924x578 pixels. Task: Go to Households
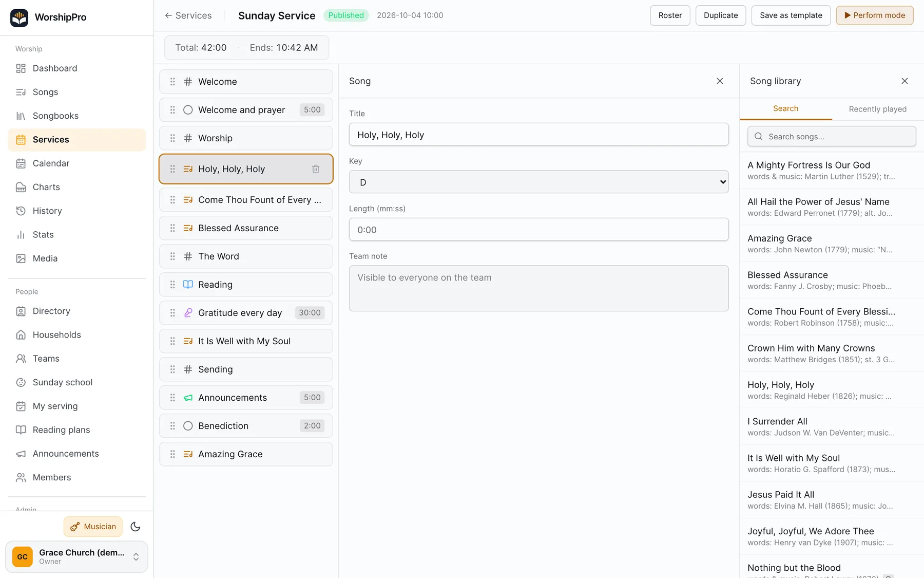tap(76, 335)
